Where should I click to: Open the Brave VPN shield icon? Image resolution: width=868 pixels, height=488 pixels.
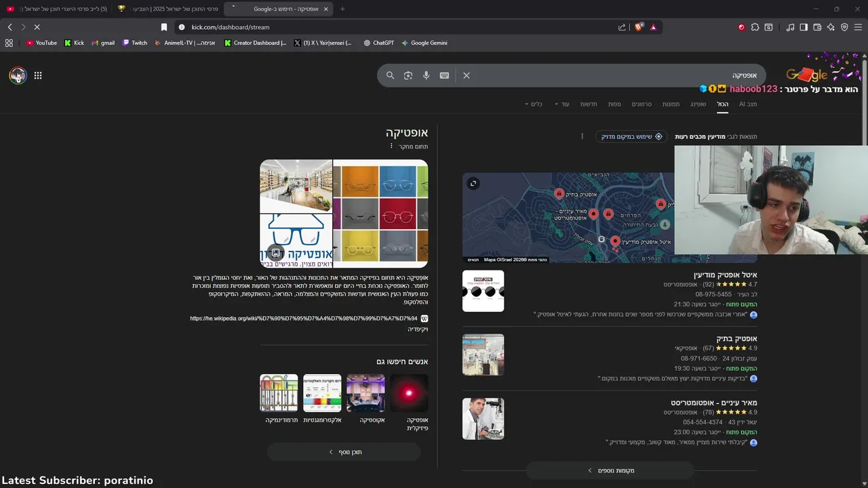click(x=844, y=27)
